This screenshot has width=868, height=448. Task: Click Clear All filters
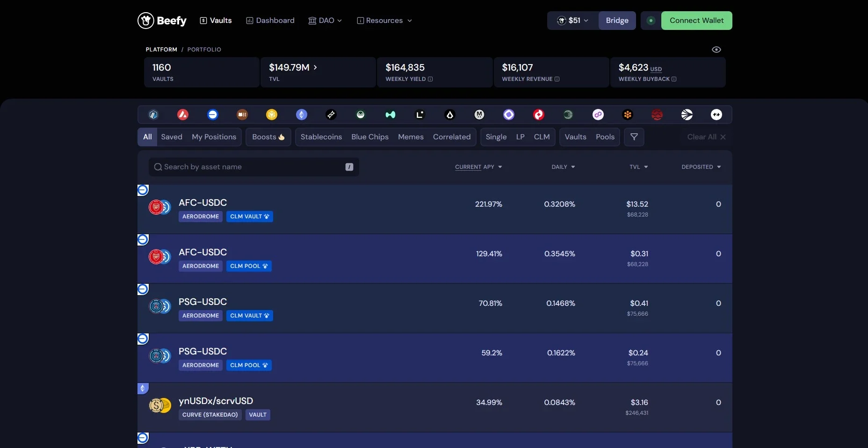click(706, 137)
